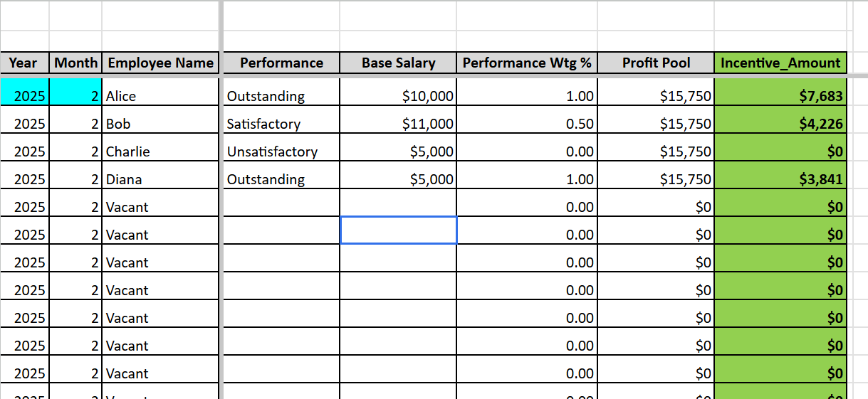This screenshot has width=868, height=399.
Task: Select the Performance Wtg % header cell
Action: (527, 63)
